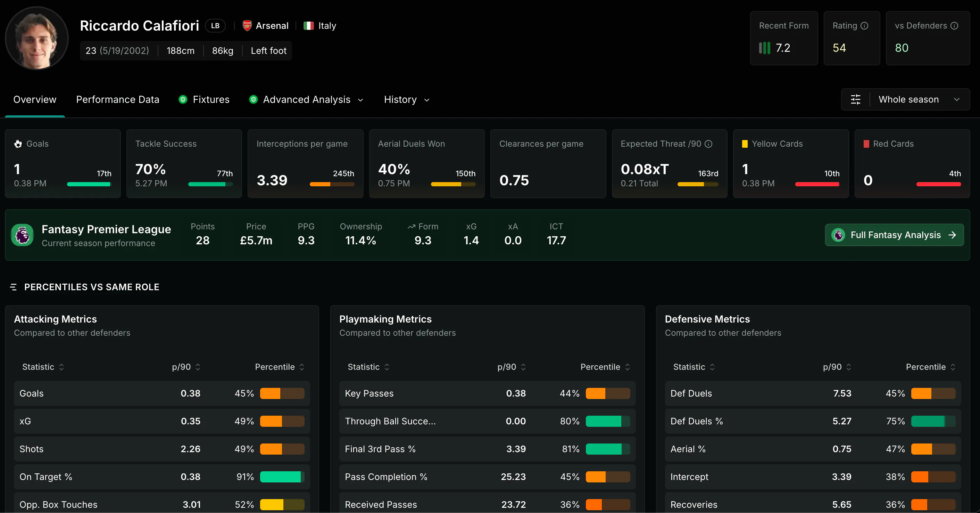Click the Italy flag icon
Screen dimensions: 980x513
pyautogui.click(x=308, y=25)
